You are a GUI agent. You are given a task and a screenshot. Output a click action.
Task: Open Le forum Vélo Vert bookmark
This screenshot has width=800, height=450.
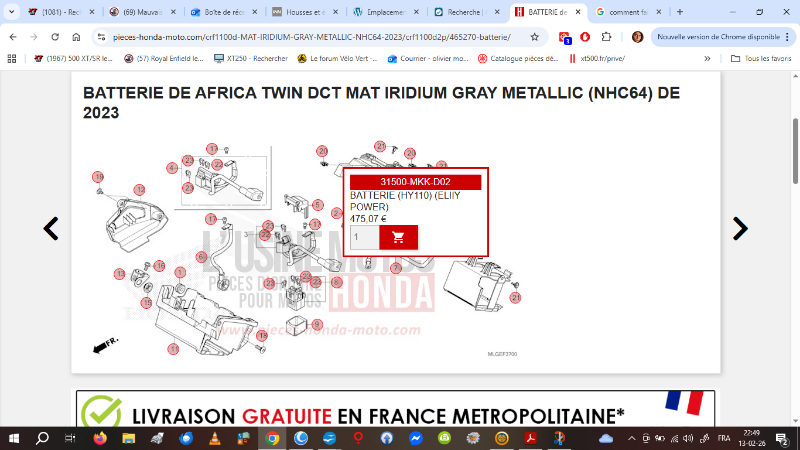point(337,59)
